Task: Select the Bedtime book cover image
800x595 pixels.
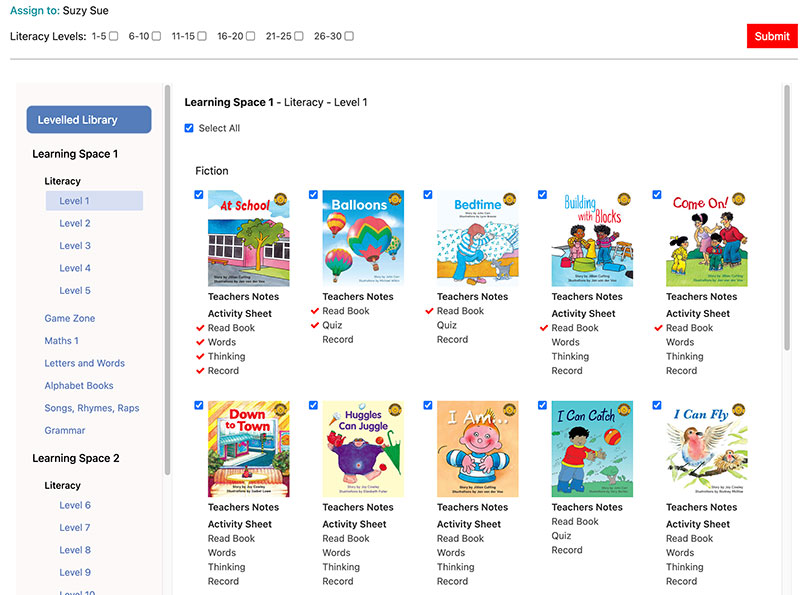Action: (x=477, y=239)
